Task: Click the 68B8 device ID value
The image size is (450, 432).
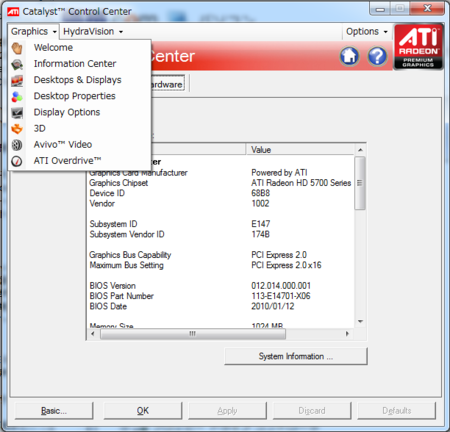Action: tap(261, 193)
